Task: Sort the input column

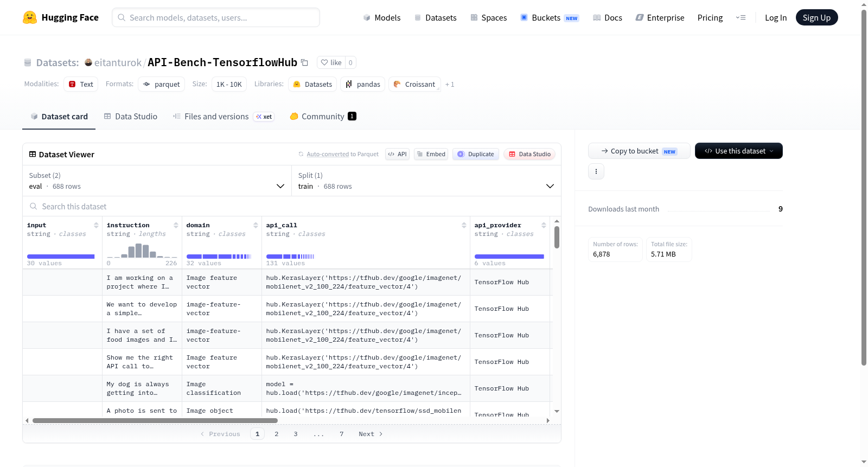Action: [x=96, y=225]
